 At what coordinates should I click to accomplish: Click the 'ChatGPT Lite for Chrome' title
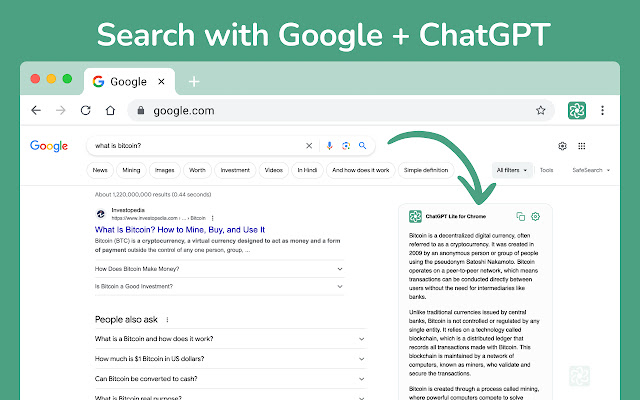(x=456, y=216)
